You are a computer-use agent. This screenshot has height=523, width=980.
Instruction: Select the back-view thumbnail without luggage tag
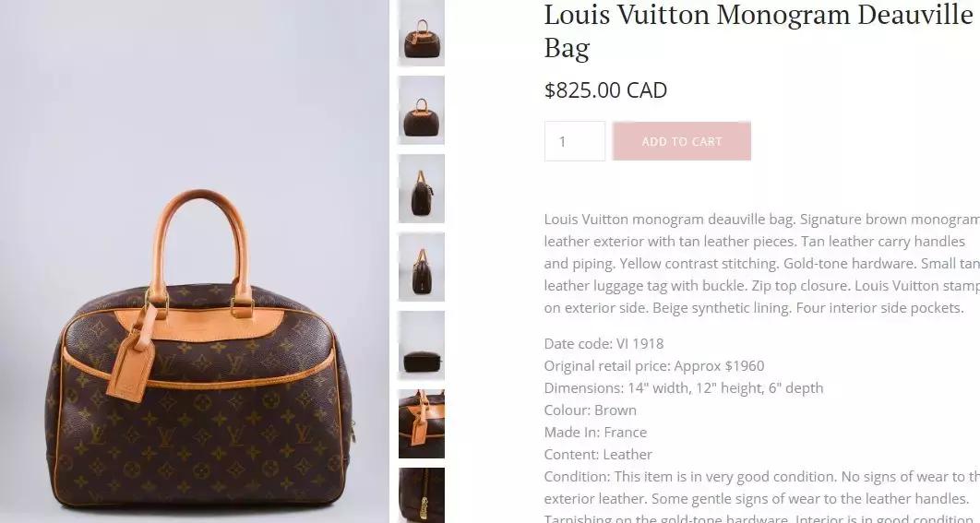421,110
